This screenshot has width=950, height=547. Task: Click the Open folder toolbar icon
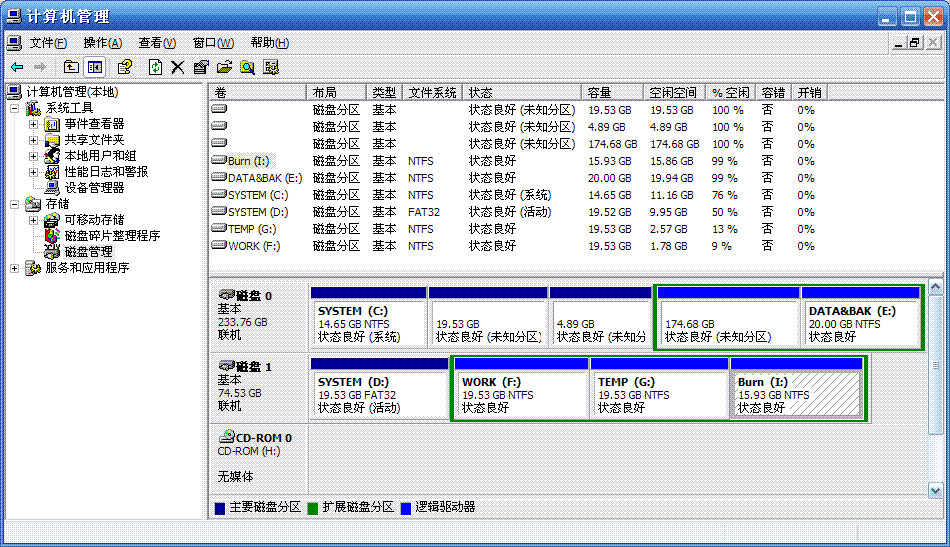(x=224, y=67)
